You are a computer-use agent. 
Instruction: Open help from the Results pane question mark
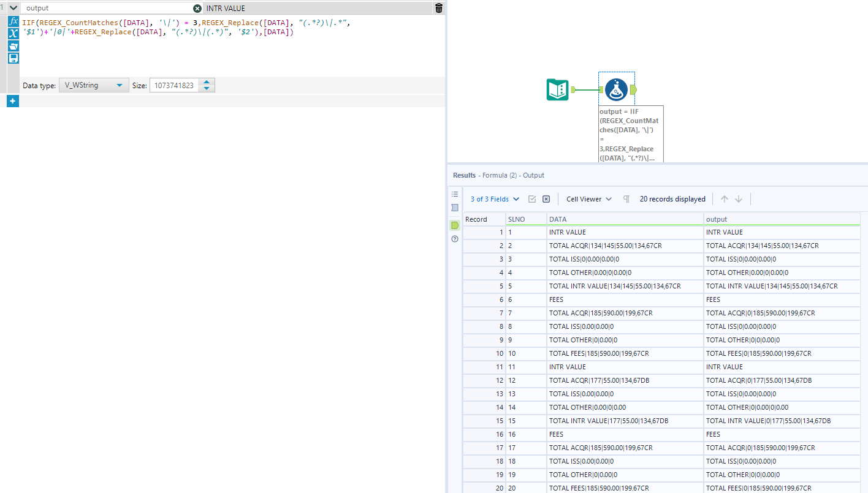coord(454,239)
